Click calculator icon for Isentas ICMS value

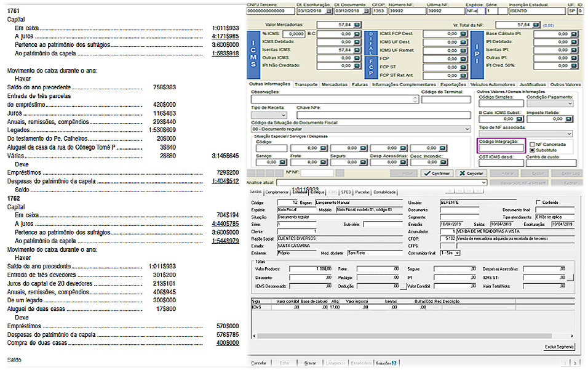356,50
